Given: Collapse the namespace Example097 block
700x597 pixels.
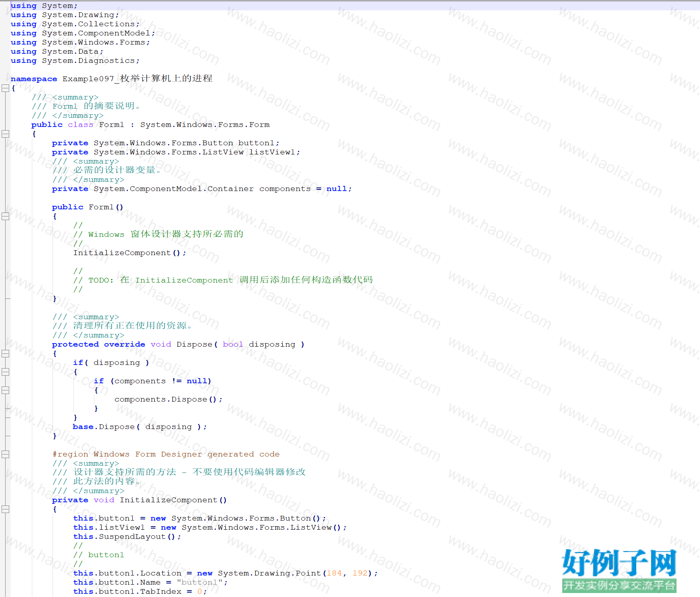Looking at the screenshot, I should click(x=5, y=88).
